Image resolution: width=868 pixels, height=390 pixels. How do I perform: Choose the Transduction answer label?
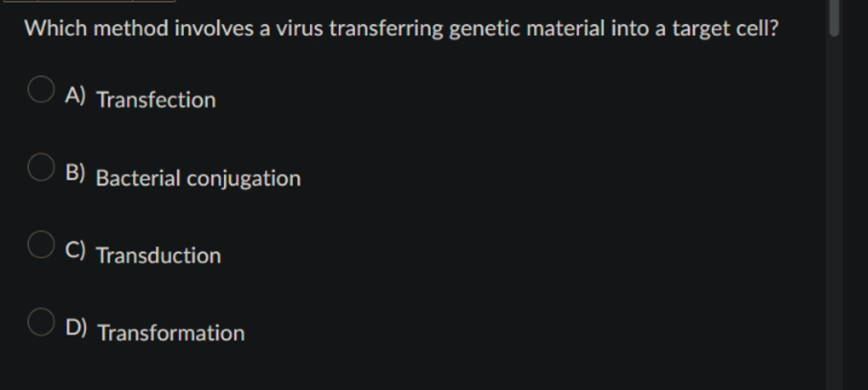[x=158, y=255]
